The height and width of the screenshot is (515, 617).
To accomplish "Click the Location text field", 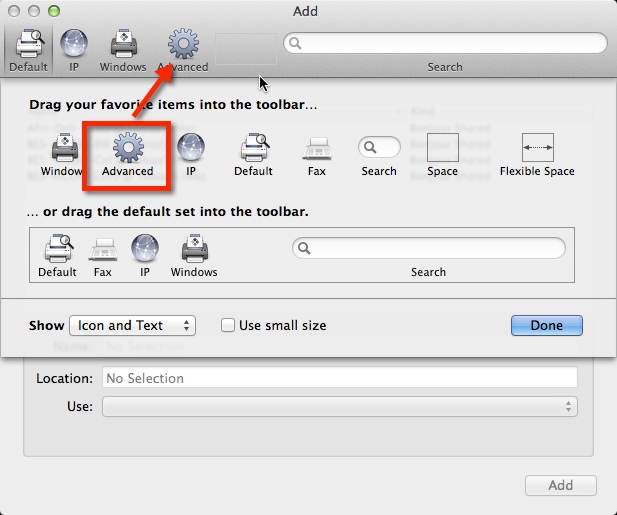I will 339,378.
